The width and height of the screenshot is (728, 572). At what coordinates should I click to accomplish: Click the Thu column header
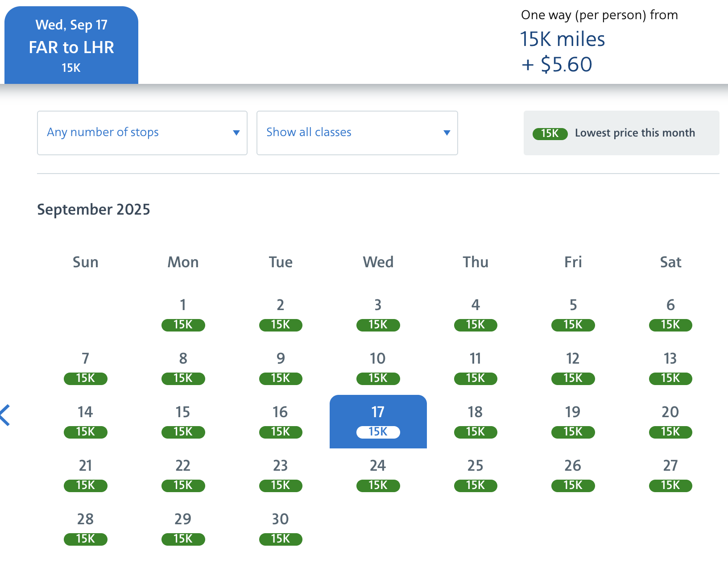[x=476, y=262]
